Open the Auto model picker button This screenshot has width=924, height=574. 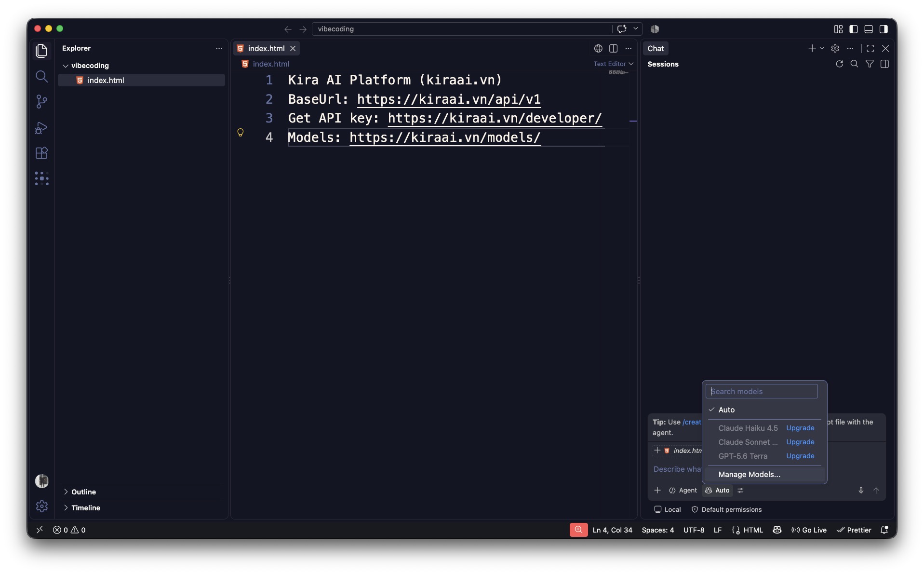(x=717, y=491)
